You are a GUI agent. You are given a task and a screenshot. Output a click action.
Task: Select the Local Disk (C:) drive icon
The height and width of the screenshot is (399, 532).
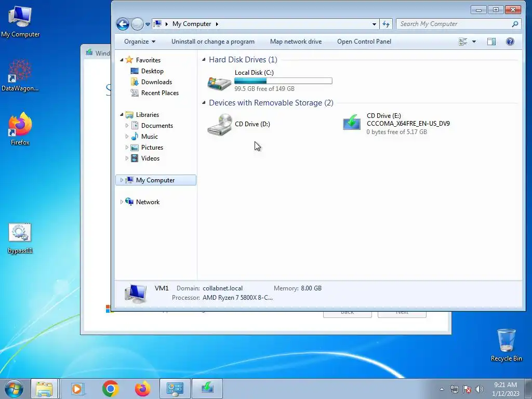click(219, 83)
